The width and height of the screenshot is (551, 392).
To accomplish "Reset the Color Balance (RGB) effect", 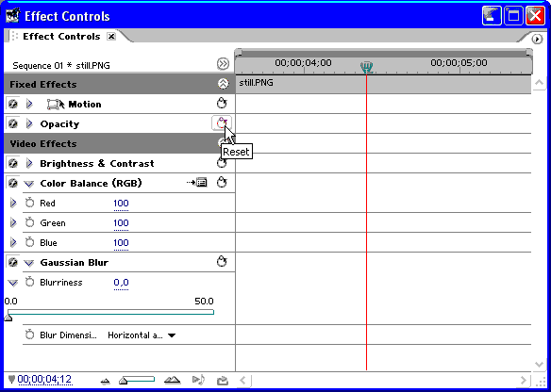I will (222, 183).
